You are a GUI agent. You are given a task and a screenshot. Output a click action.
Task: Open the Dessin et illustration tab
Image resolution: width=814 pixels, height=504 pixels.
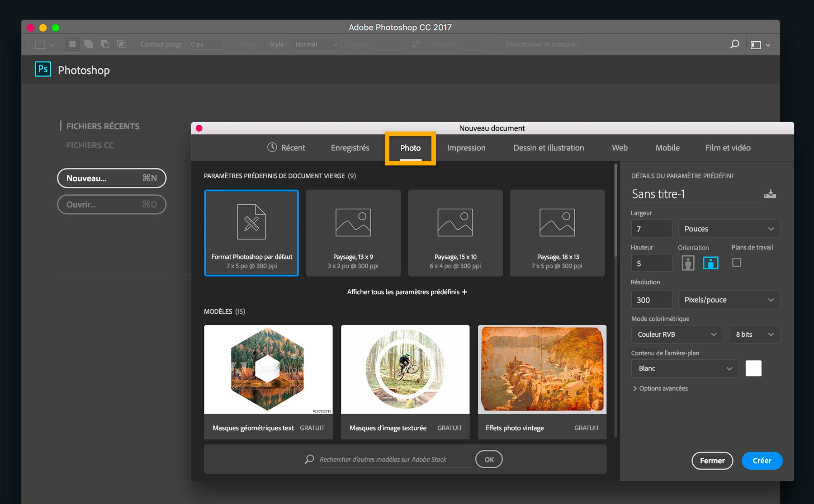549,148
